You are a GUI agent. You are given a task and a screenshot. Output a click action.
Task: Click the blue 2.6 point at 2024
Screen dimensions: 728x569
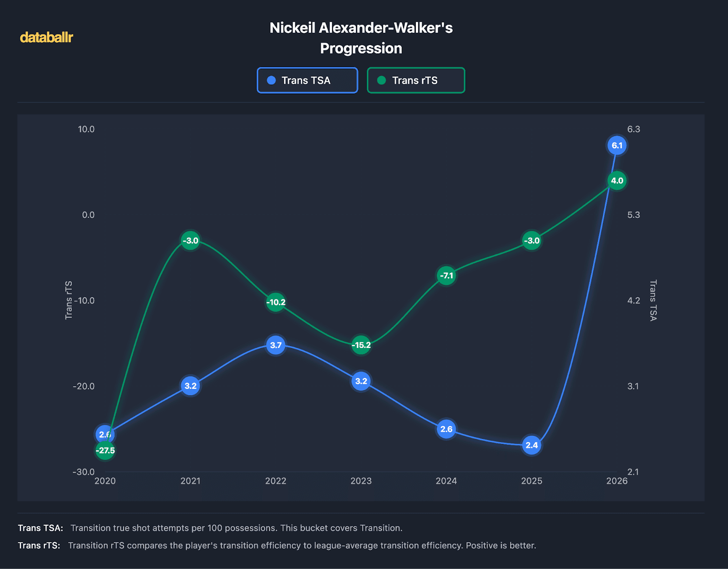(446, 429)
